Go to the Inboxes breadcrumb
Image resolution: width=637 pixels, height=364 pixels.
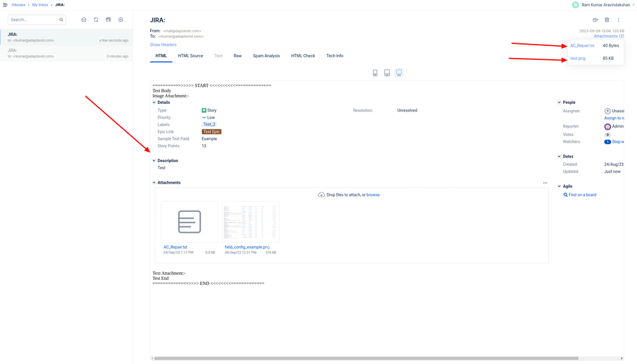click(x=19, y=5)
